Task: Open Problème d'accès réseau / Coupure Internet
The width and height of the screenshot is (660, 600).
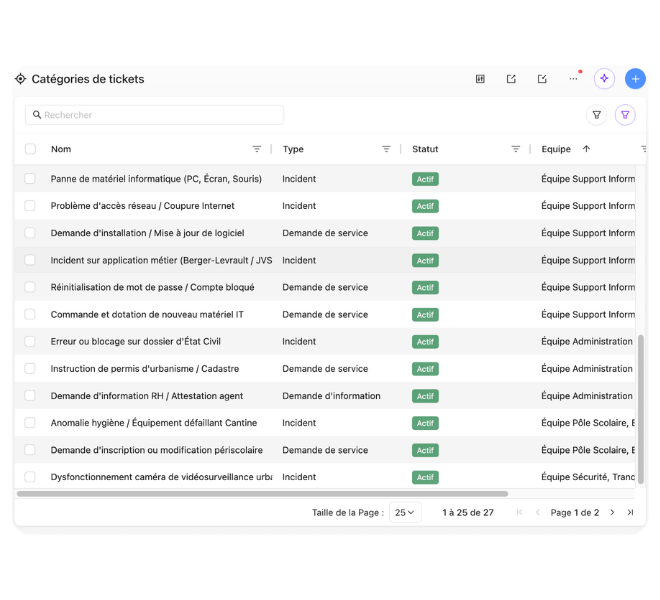Action: pyautogui.click(x=142, y=206)
